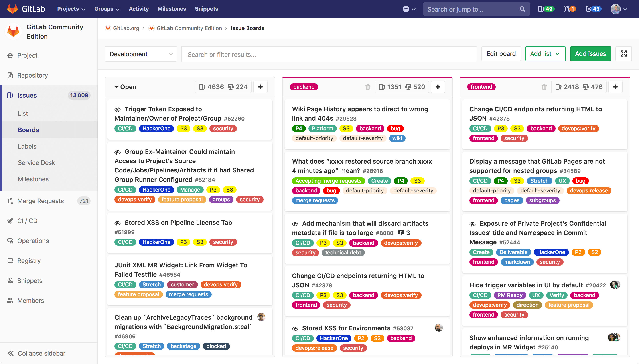Add a new issue to the Open list

(260, 87)
